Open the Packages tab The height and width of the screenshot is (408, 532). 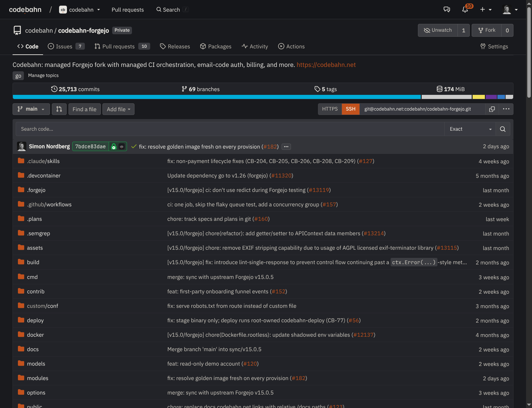coord(216,46)
